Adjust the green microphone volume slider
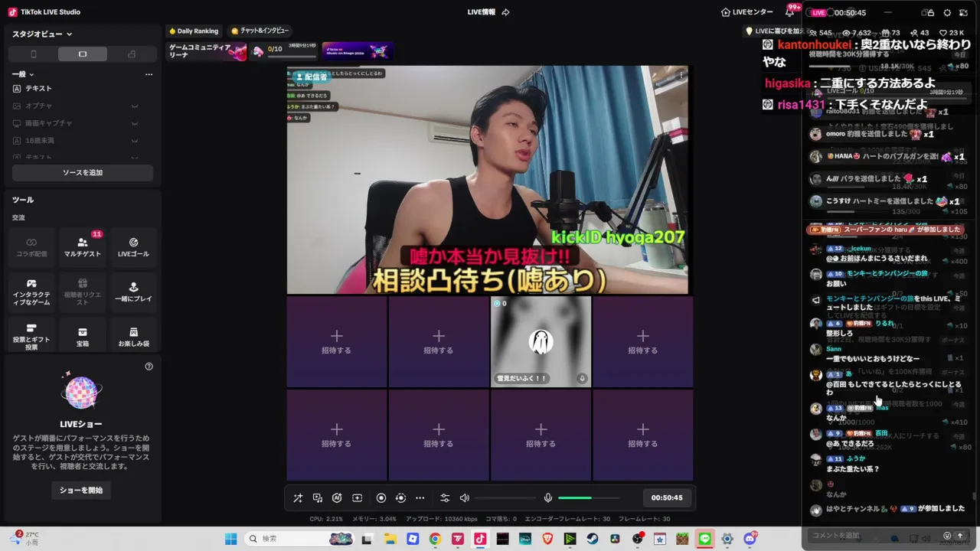 tap(589, 498)
